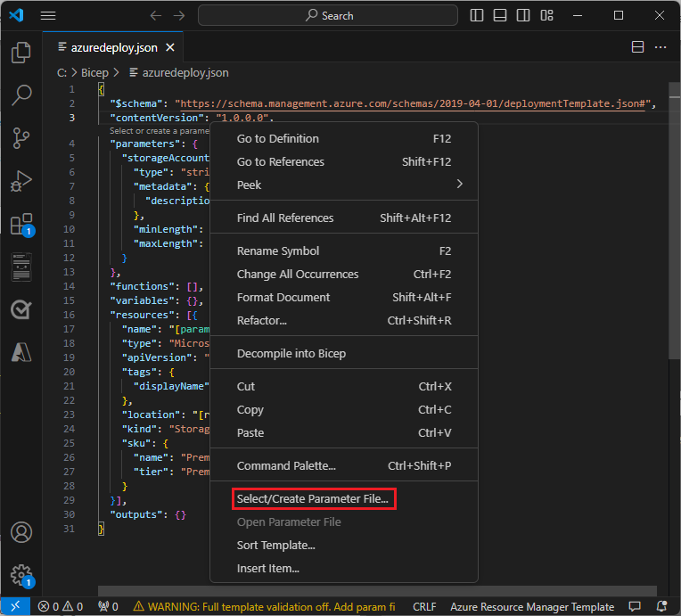Change Azure Resource Manager Template language mode

tap(532, 606)
